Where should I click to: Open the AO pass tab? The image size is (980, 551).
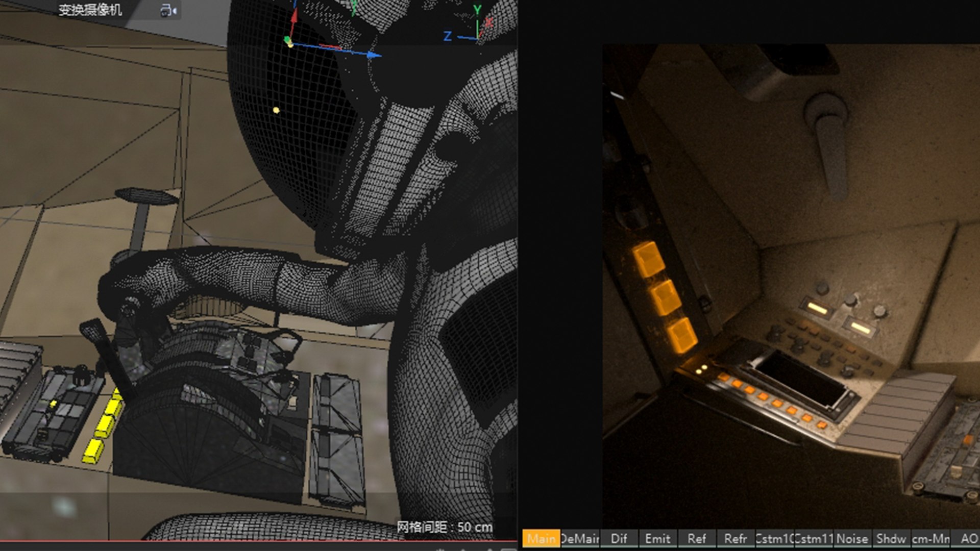pyautogui.click(x=966, y=539)
